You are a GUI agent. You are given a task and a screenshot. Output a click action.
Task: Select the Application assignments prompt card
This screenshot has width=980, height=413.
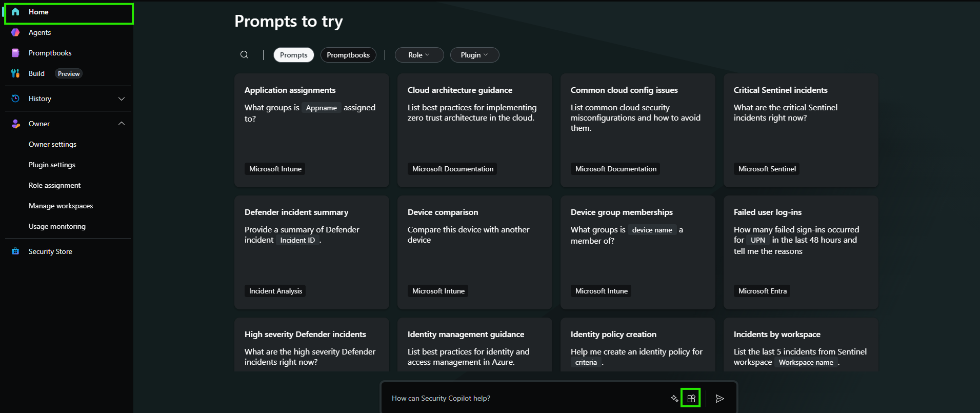[312, 130]
